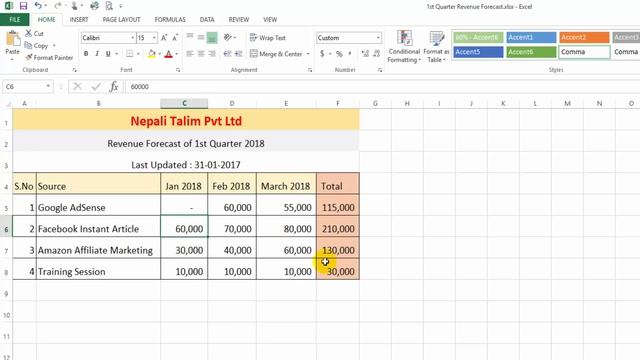Open Insert Function fx button

tap(114, 87)
